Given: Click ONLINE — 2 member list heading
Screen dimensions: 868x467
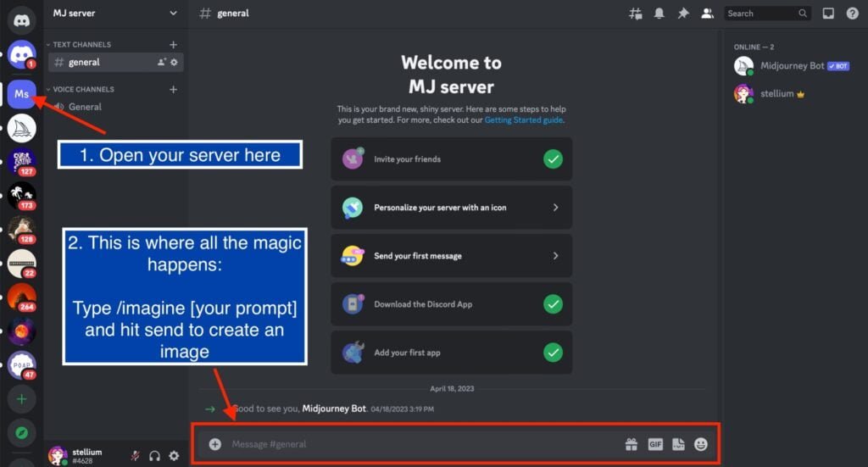Looking at the screenshot, I should coord(754,47).
